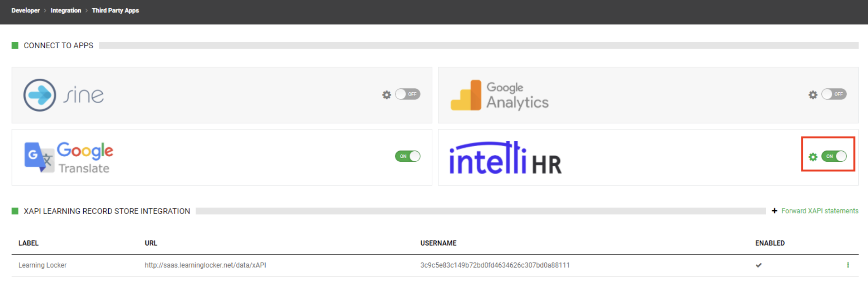Switch off the intelliHR toggle
868x297 pixels.
tap(834, 156)
